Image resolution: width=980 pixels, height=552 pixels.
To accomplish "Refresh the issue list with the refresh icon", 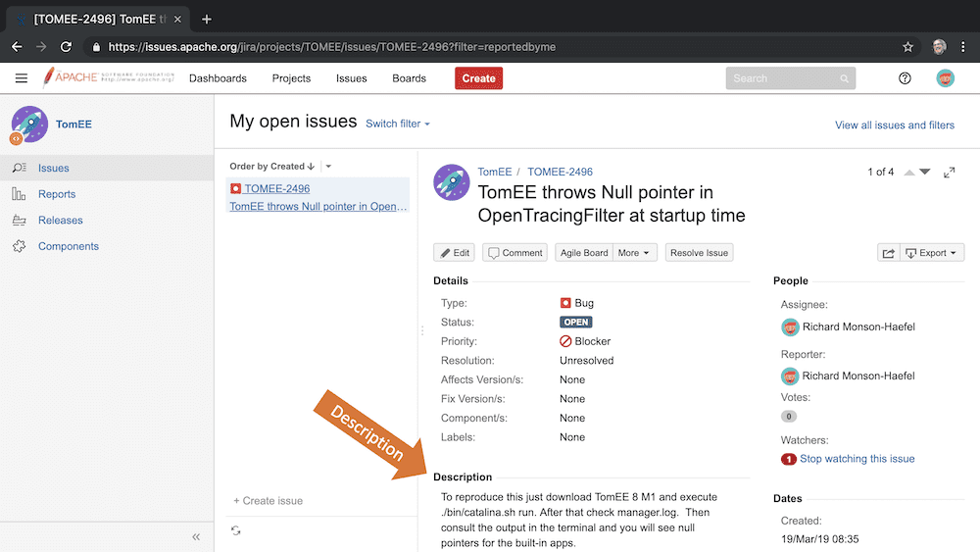I will pyautogui.click(x=235, y=530).
